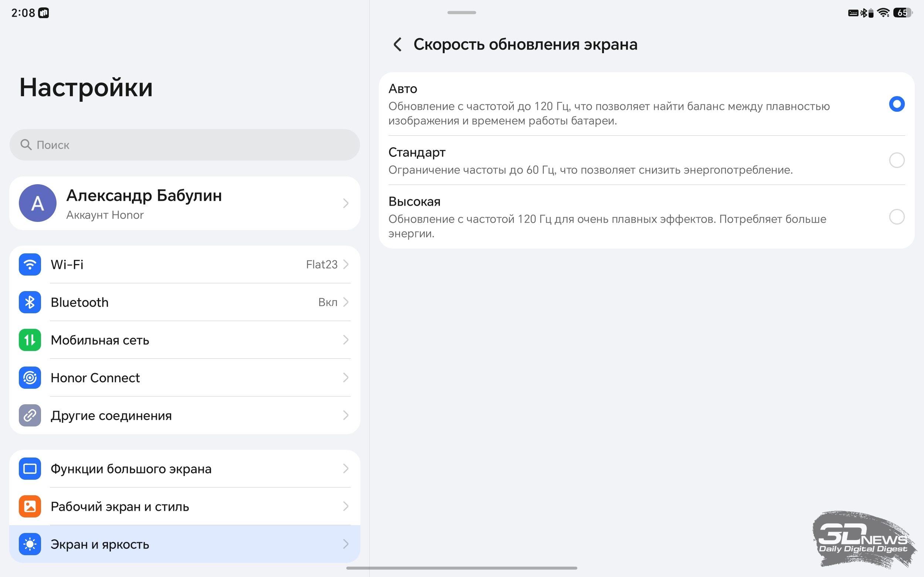Tap the clock showing 2:08
Image resolution: width=924 pixels, height=577 pixels.
[23, 13]
